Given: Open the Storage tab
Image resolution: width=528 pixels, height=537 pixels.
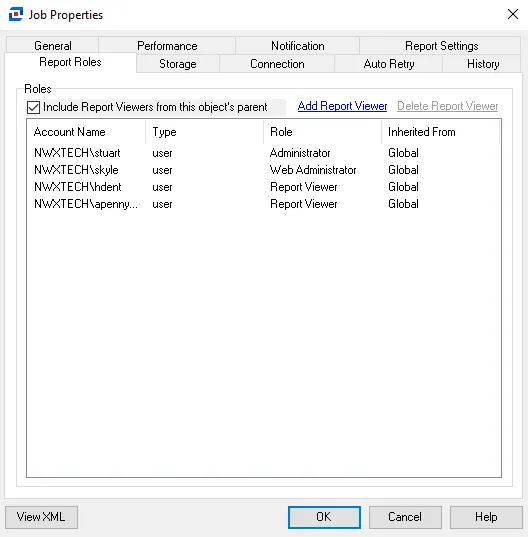Looking at the screenshot, I should 178,64.
